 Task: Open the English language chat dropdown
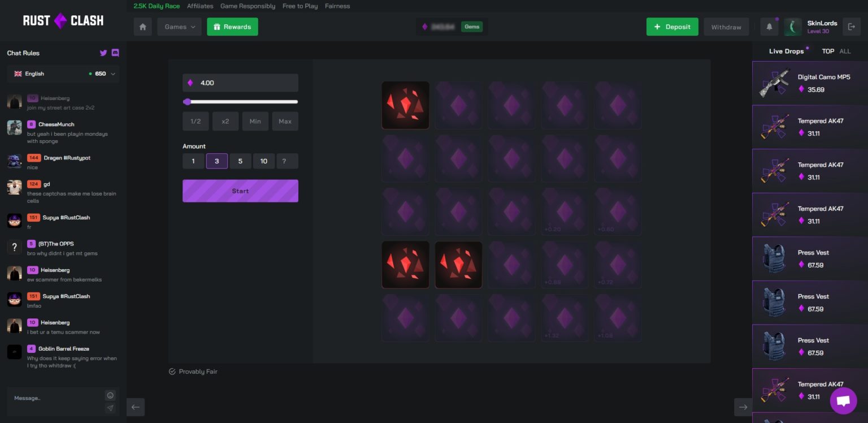pos(63,74)
